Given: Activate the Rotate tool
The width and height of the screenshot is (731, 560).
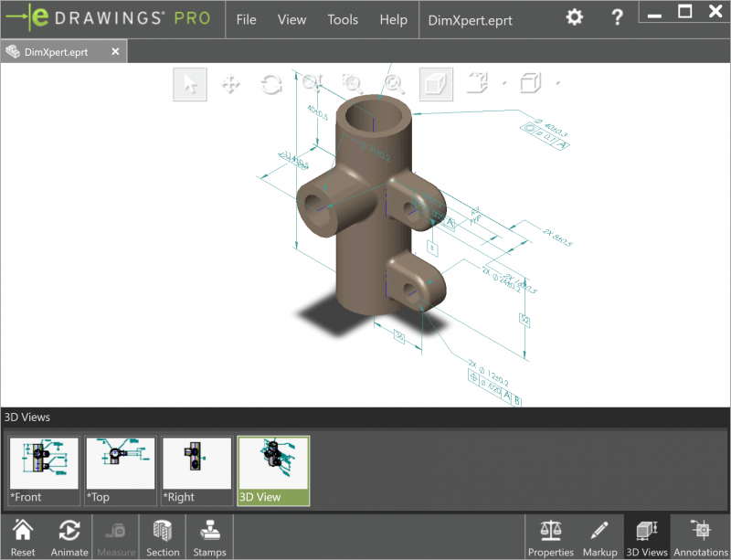Looking at the screenshot, I should (x=270, y=83).
